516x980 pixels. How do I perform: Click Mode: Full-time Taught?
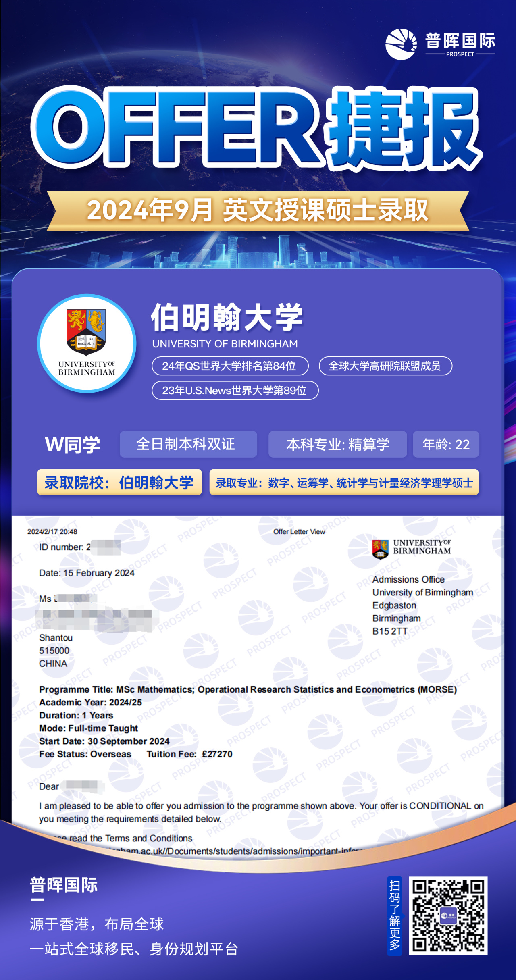coord(88,728)
